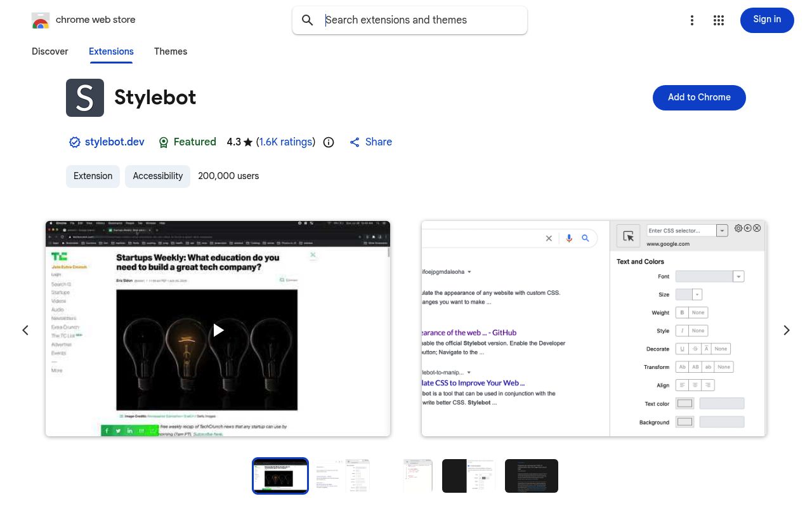This screenshot has height=508, width=812.
Task: Play the Stylebot promo video
Action: tap(218, 330)
